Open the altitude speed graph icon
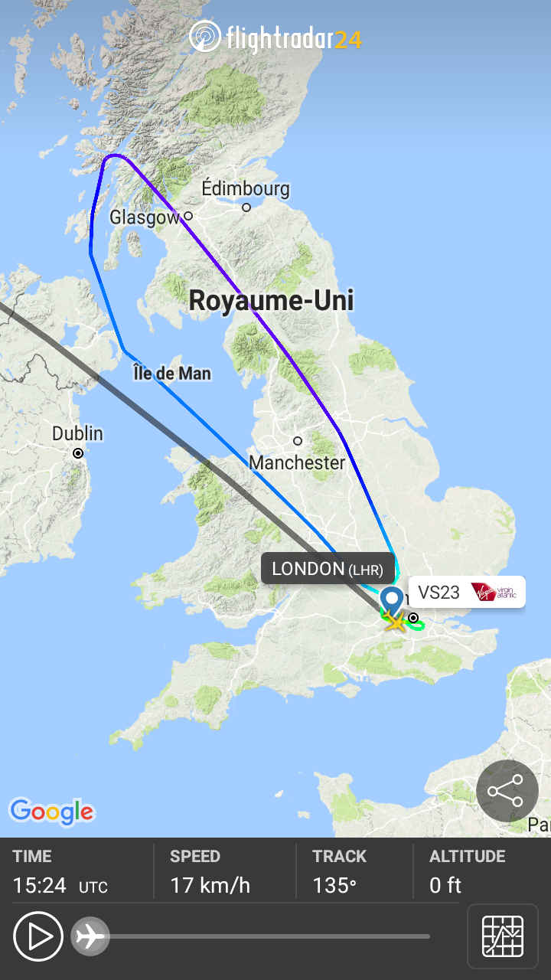 tap(503, 936)
